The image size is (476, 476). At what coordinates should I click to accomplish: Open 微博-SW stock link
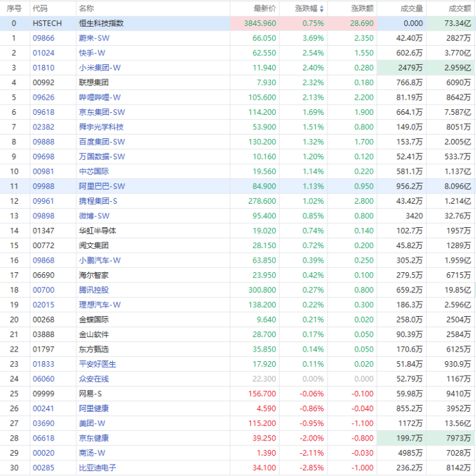click(x=94, y=216)
